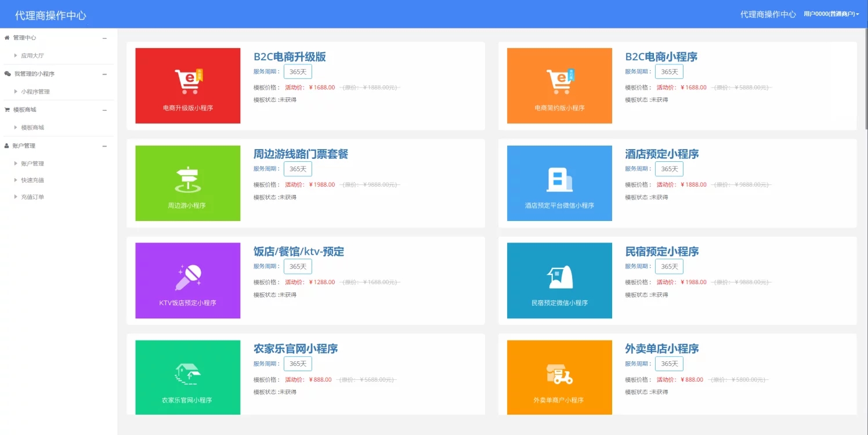The height and width of the screenshot is (435, 868).
Task: Open 应用大厅 in the sidebar
Action: [x=32, y=56]
